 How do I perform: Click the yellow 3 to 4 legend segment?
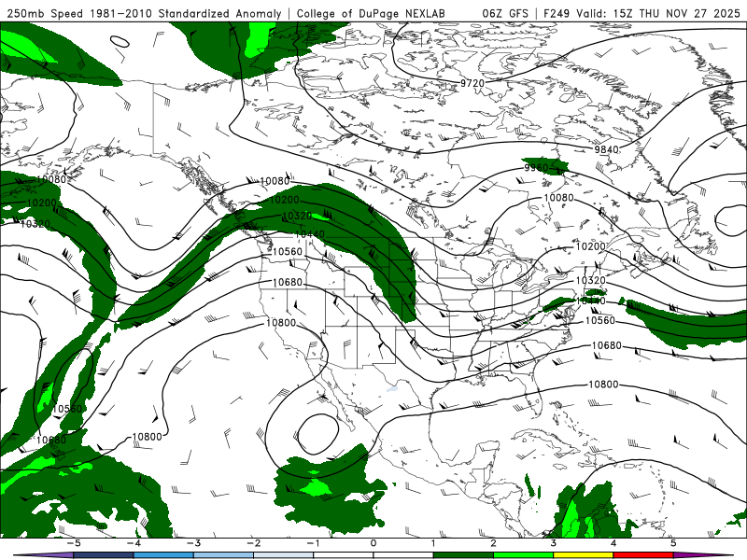pos(583,555)
